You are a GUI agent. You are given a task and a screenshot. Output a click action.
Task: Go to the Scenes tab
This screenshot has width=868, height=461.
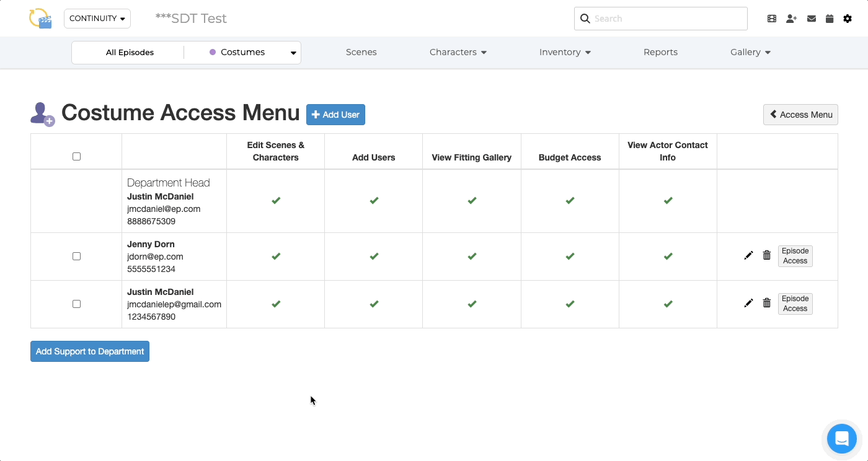pyautogui.click(x=361, y=52)
